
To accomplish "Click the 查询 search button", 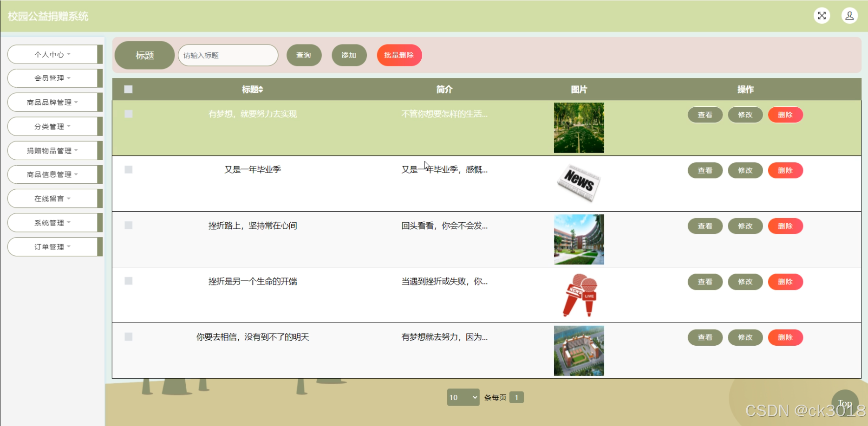I will tap(304, 55).
